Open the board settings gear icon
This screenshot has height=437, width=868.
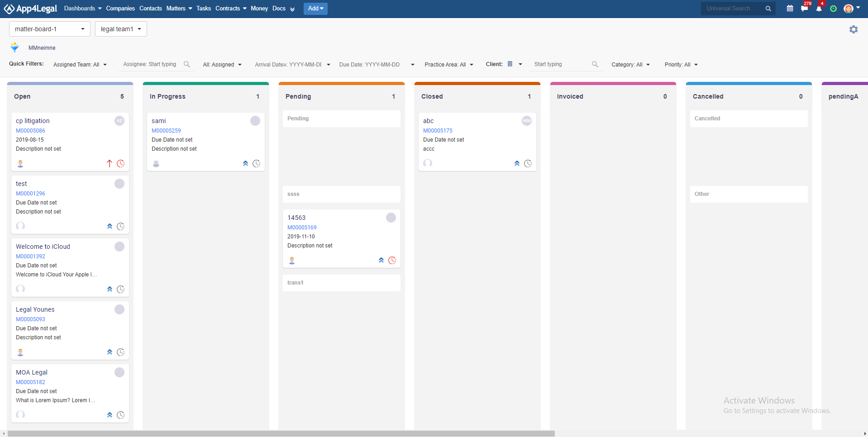click(x=854, y=29)
